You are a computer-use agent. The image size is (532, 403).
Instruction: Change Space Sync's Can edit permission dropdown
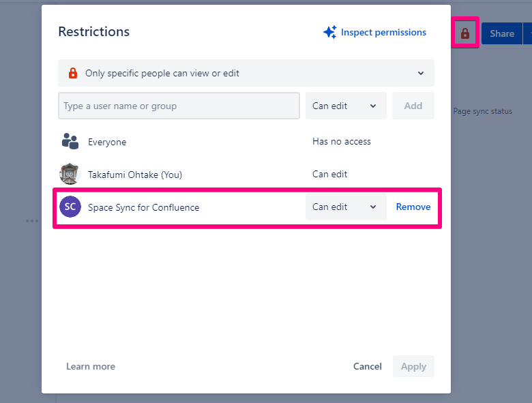(345, 207)
